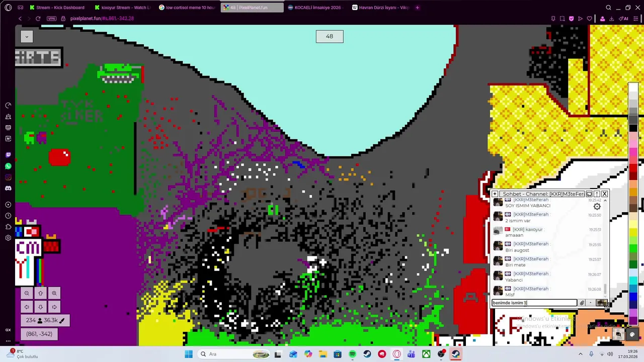Add a channel with the plus button

coord(495,194)
